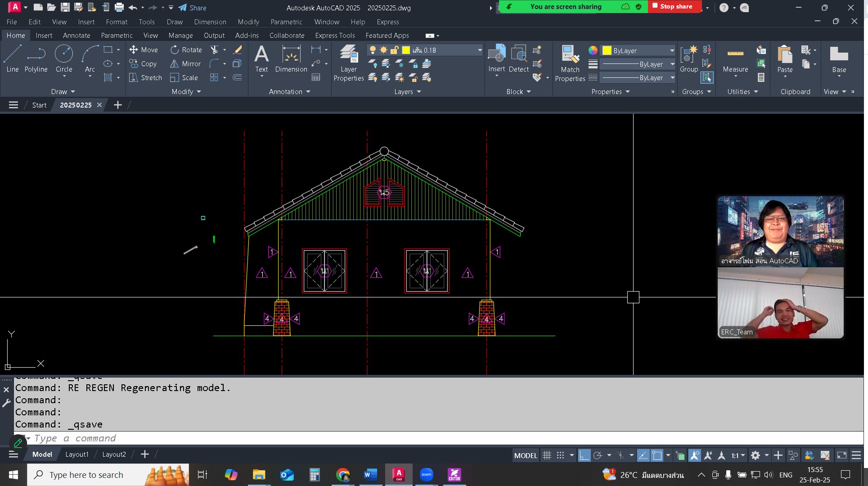Toggle polar tracking in status bar
868x486 pixels.
pos(598,455)
